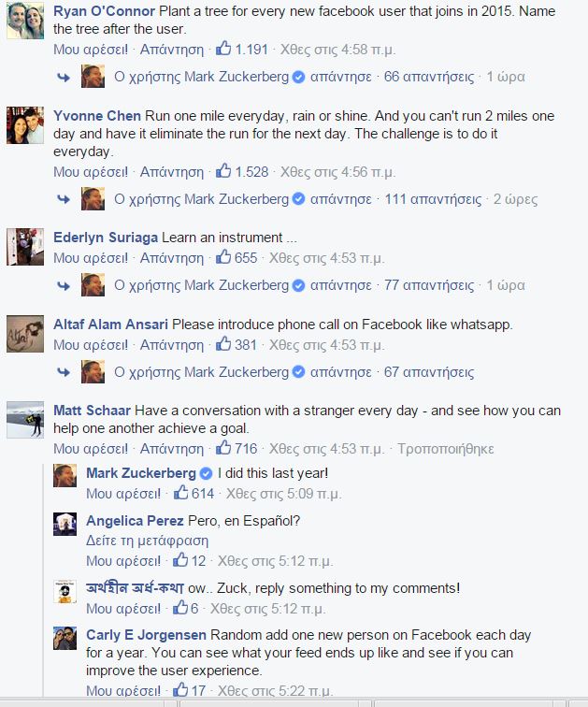Image resolution: width=588 pixels, height=707 pixels.
Task: Click verified badge next to Mark Zuckerberg's reply
Action: (207, 473)
